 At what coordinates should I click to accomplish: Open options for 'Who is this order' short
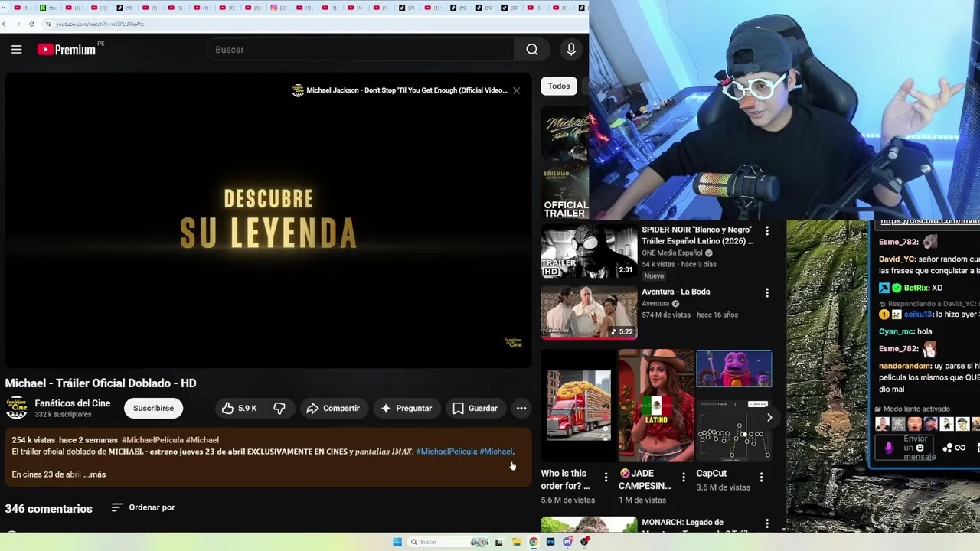606,478
